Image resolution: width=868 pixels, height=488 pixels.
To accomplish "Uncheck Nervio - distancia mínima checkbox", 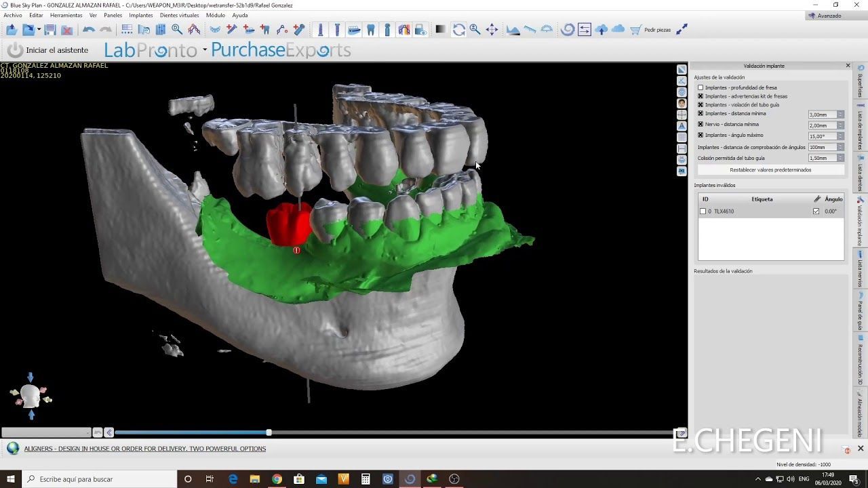I will (x=701, y=125).
